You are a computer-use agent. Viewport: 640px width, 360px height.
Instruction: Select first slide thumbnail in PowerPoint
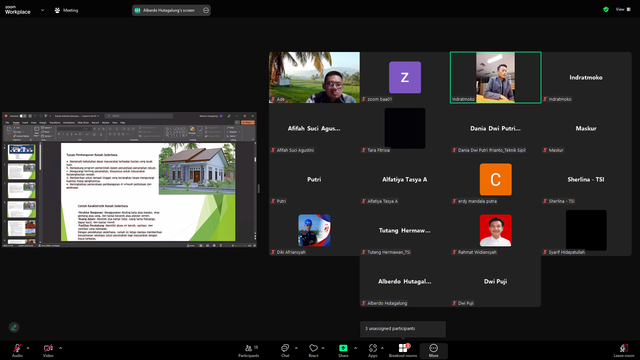pyautogui.click(x=22, y=152)
